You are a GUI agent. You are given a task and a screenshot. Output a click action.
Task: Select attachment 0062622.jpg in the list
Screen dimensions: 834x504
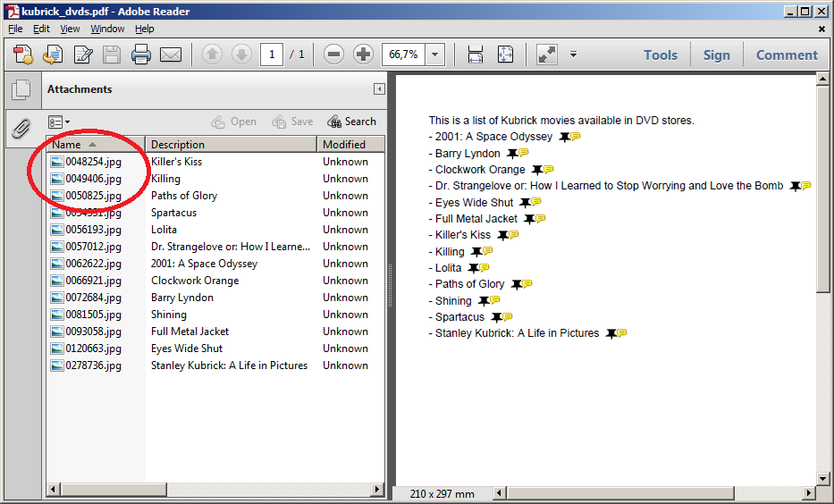[93, 264]
